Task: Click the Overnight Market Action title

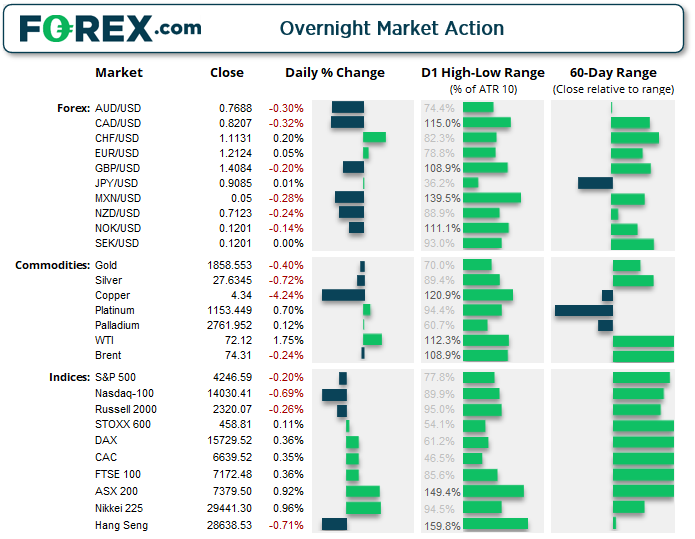Action: [x=391, y=28]
